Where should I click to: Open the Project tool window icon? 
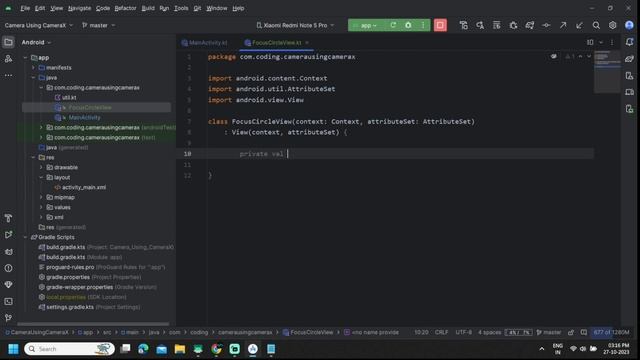point(8,42)
